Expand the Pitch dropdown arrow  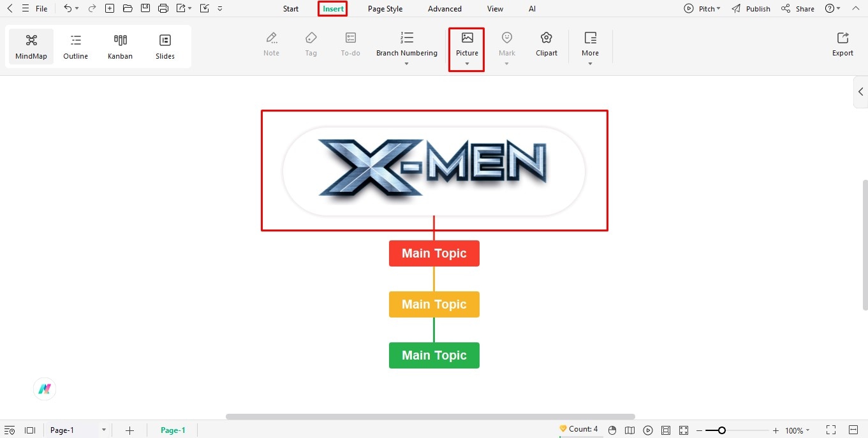coord(719,9)
